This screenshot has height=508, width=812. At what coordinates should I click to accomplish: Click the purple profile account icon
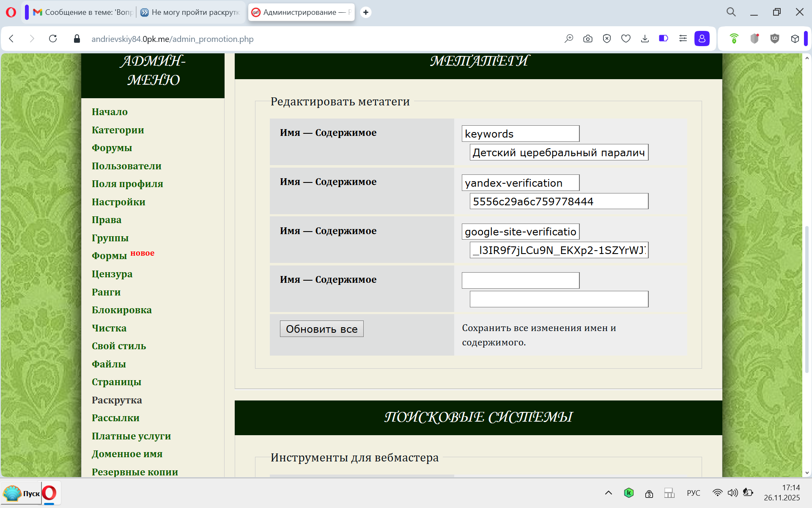coord(702,39)
